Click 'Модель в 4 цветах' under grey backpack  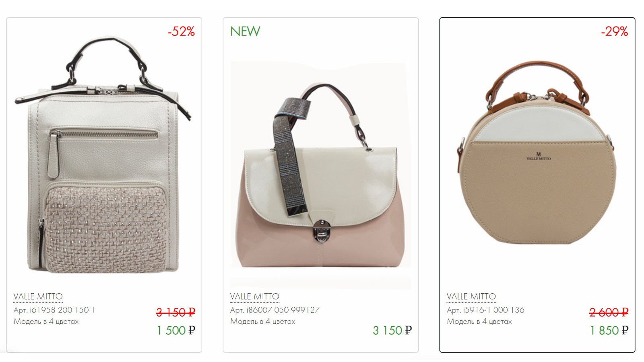click(x=46, y=321)
